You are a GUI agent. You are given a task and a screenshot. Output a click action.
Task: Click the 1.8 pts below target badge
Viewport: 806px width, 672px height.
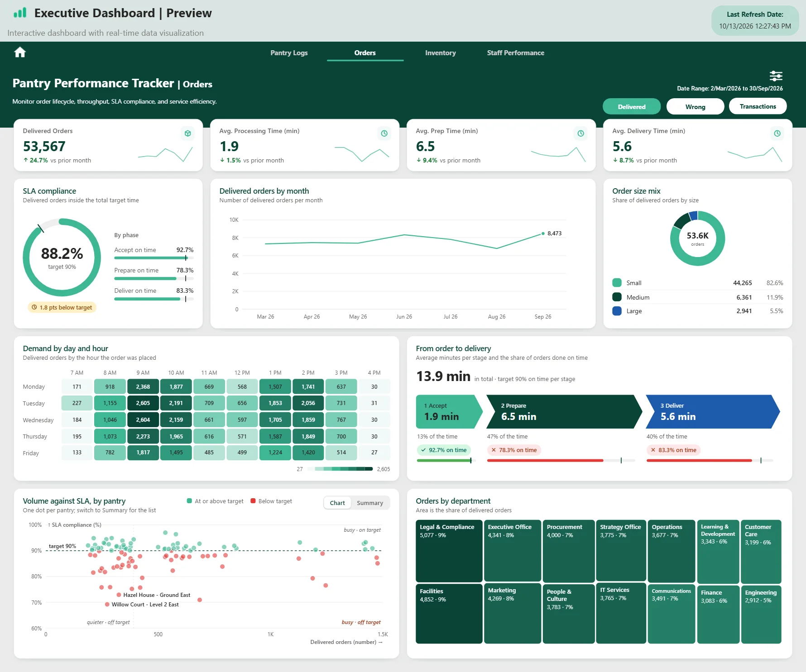click(62, 307)
